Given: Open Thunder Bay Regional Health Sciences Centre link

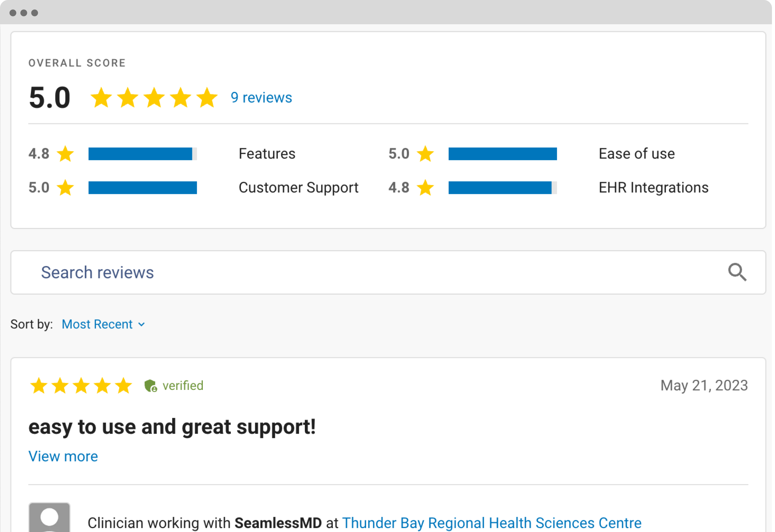Looking at the screenshot, I should coord(492,523).
